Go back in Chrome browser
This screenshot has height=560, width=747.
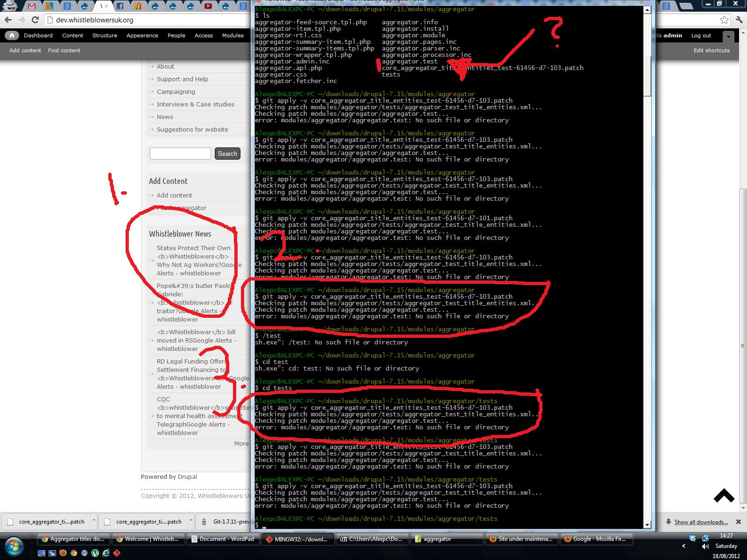pos(8,20)
